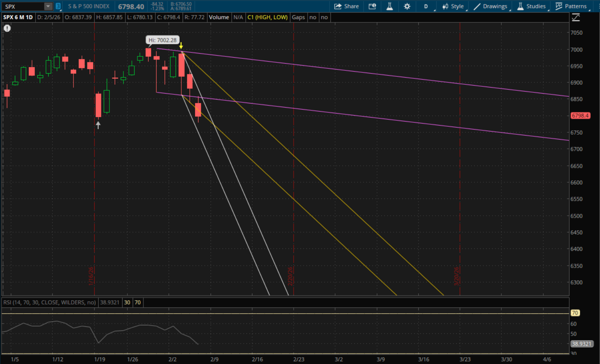This screenshot has width=600, height=364.
Task: Expand the SPX symbol dropdown arrow
Action: tap(48, 6)
